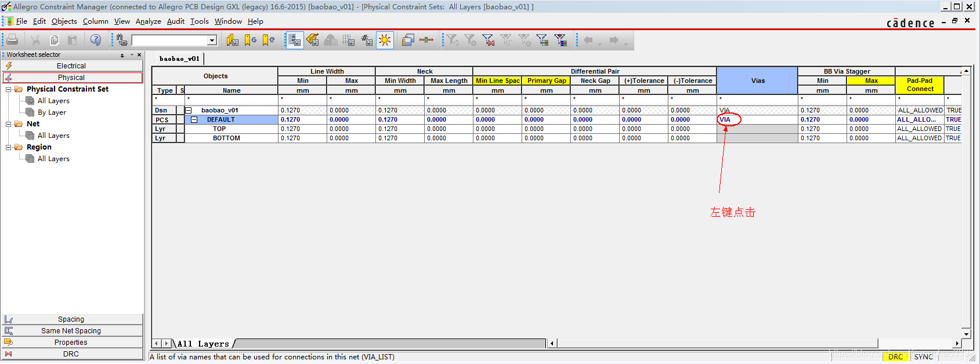Open the Physical worksheet section
980x364 pixels.
pos(72,78)
